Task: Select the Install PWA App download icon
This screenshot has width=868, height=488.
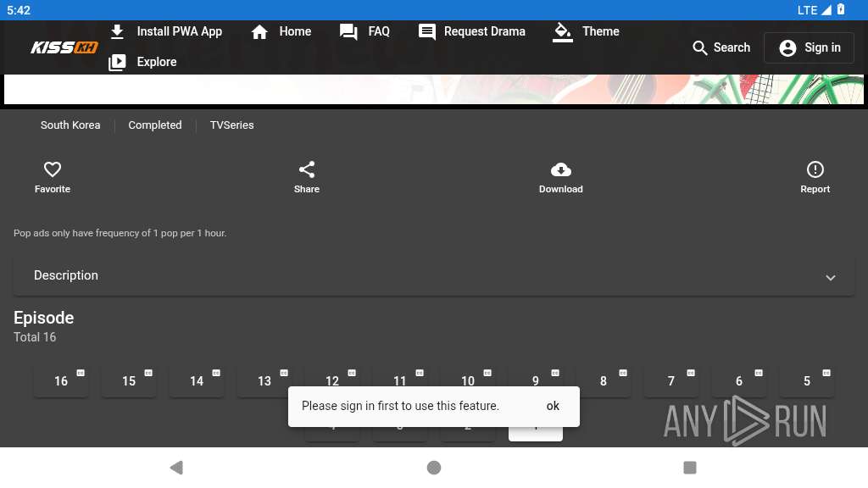Action: [117, 31]
